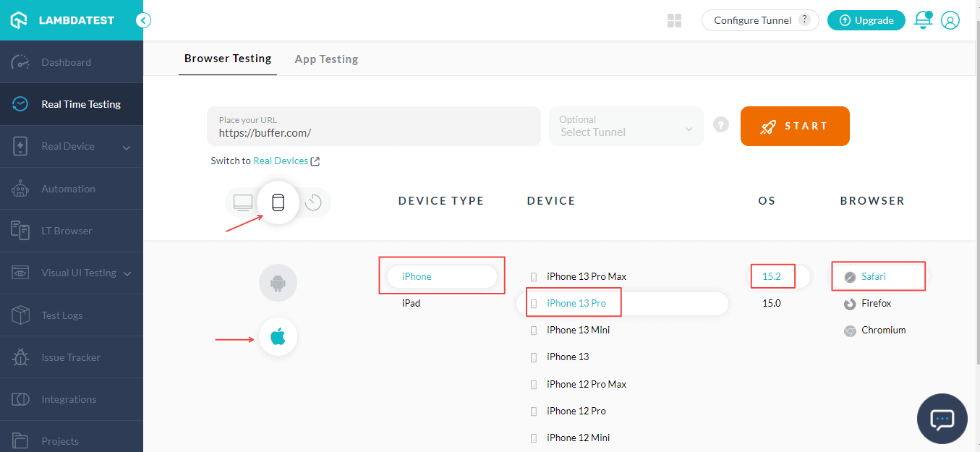Switch to mobile device mode
980x452 pixels.
coord(278,202)
